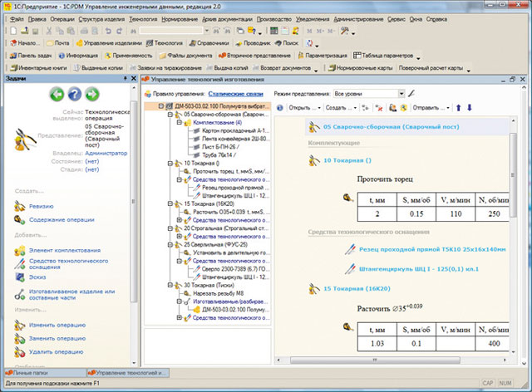The height and width of the screenshot is (392, 532).
Task: Open Инвентарные книги toolbar button
Action: (38, 68)
